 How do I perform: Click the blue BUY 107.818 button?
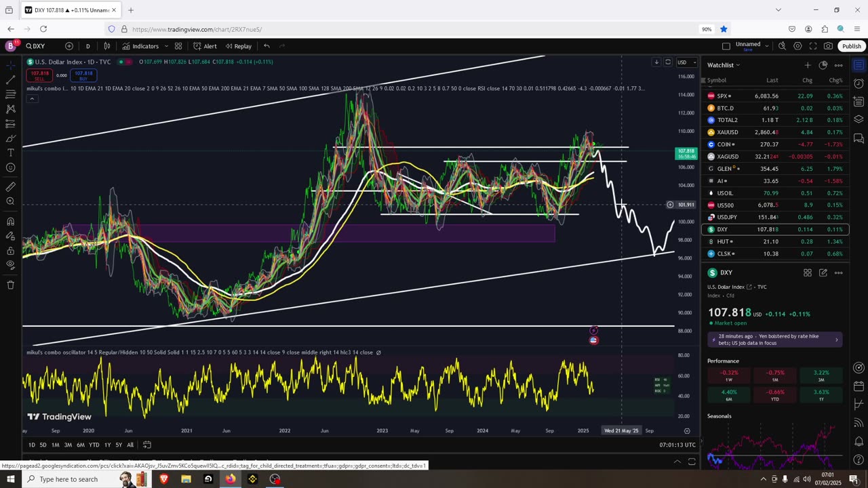(83, 75)
